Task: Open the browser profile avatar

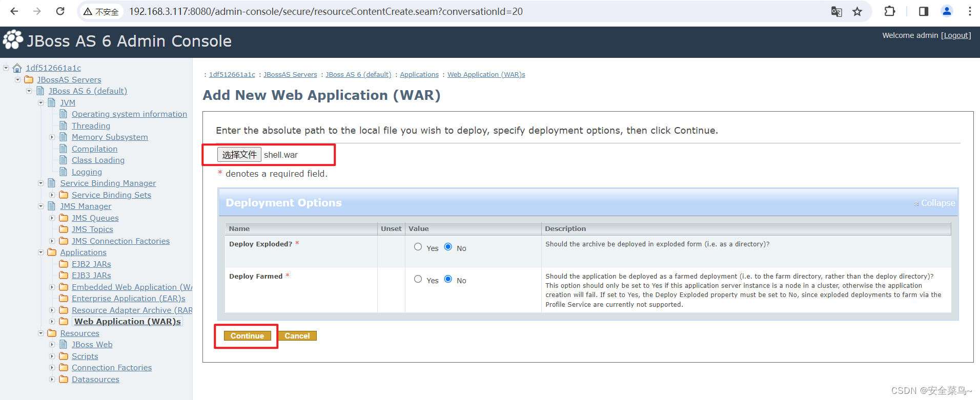Action: [947, 11]
